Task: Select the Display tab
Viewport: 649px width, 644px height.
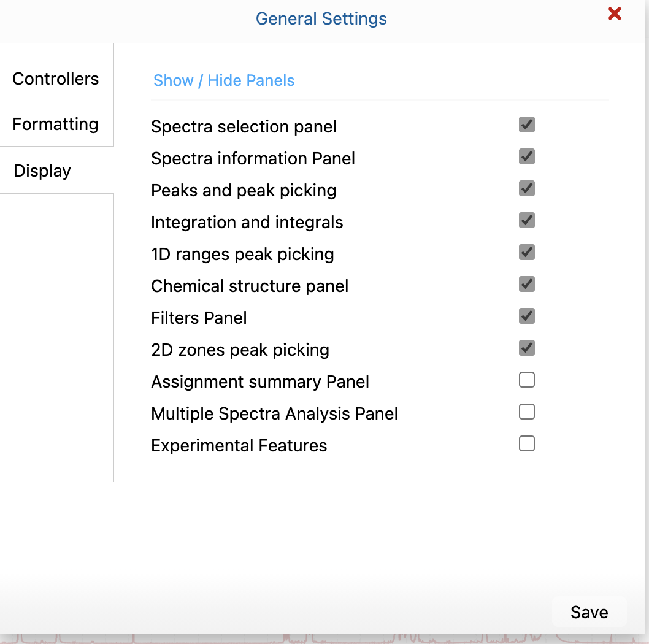Action: 42,171
